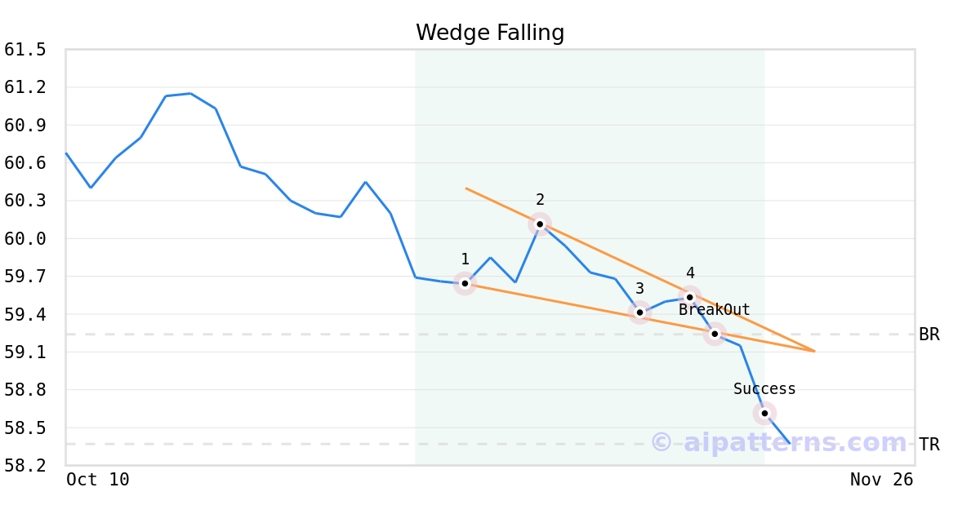Click the BreakOut text label
Image resolution: width=980 pixels, height=514 pixels.
tap(715, 310)
